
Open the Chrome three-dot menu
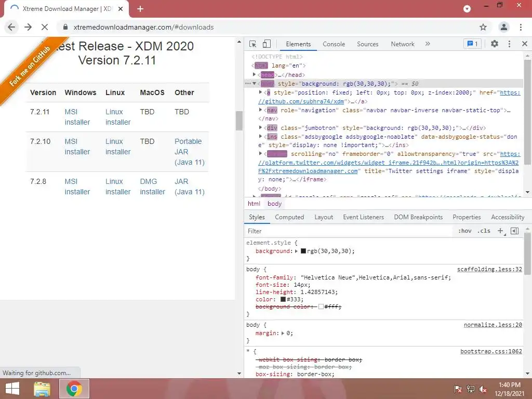pos(521,27)
